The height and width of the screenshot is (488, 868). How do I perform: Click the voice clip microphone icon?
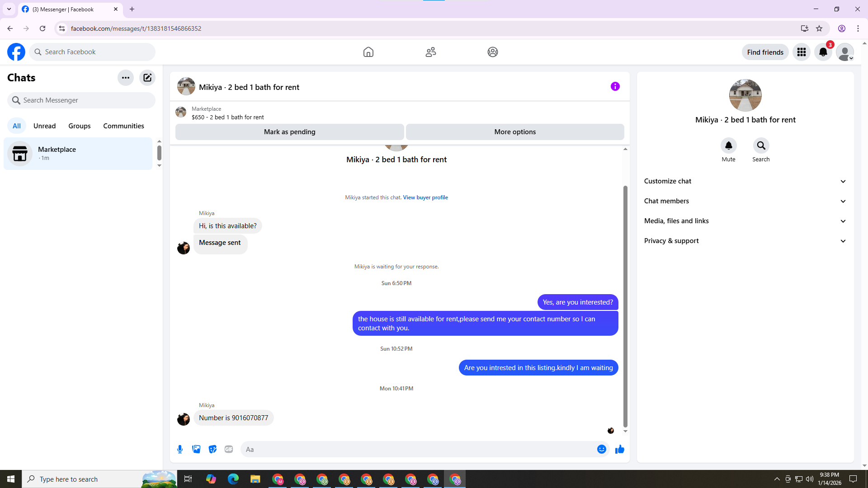180,449
